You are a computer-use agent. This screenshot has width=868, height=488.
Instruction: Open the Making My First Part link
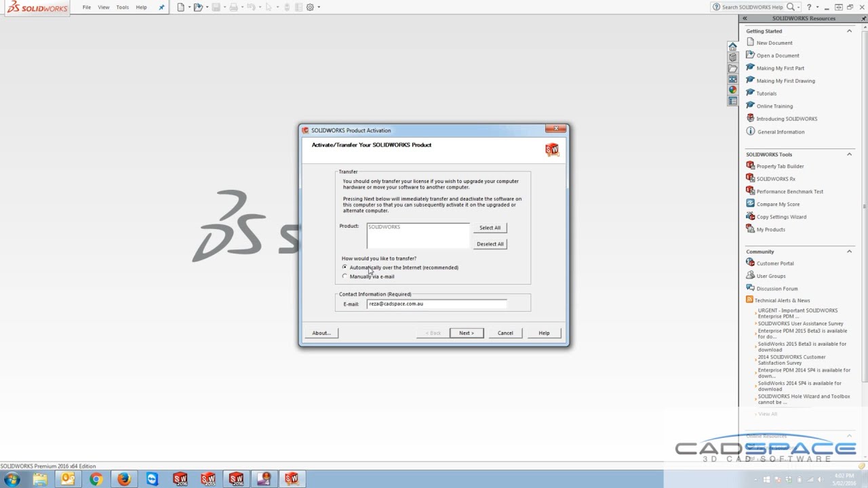click(781, 68)
